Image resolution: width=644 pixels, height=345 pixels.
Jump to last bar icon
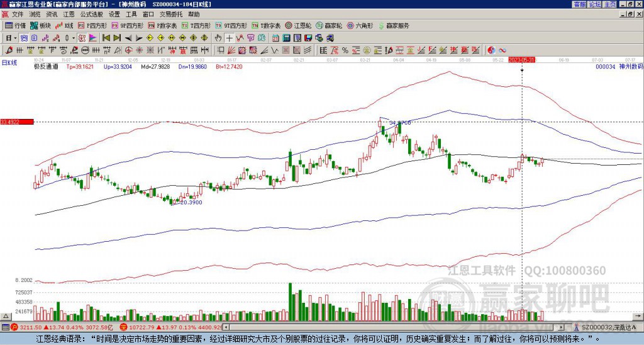[117, 38]
